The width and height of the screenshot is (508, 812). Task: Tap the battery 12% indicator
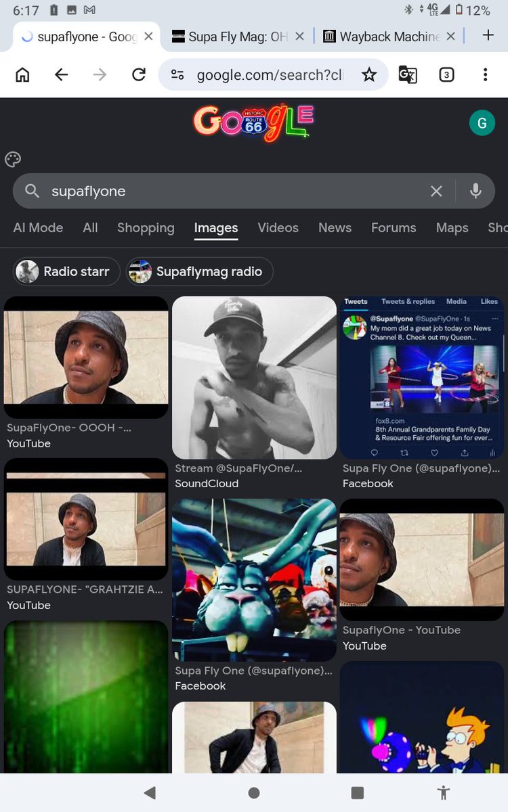(x=473, y=10)
